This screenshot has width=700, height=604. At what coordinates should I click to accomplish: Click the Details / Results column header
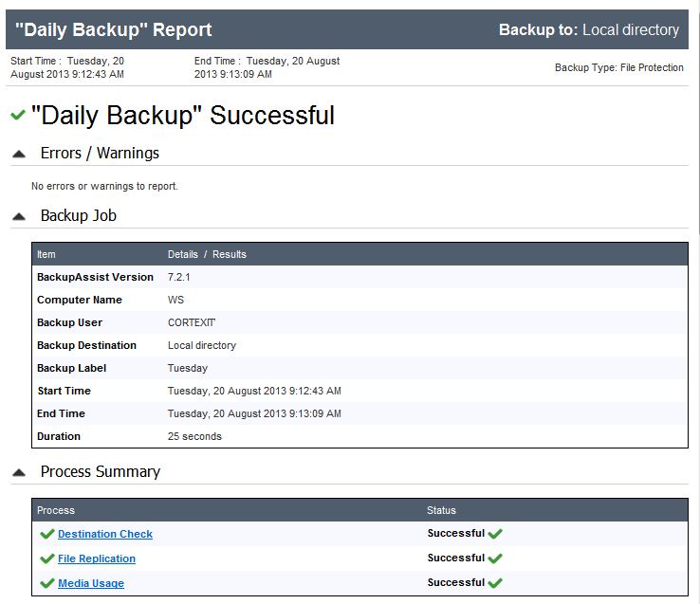207,254
